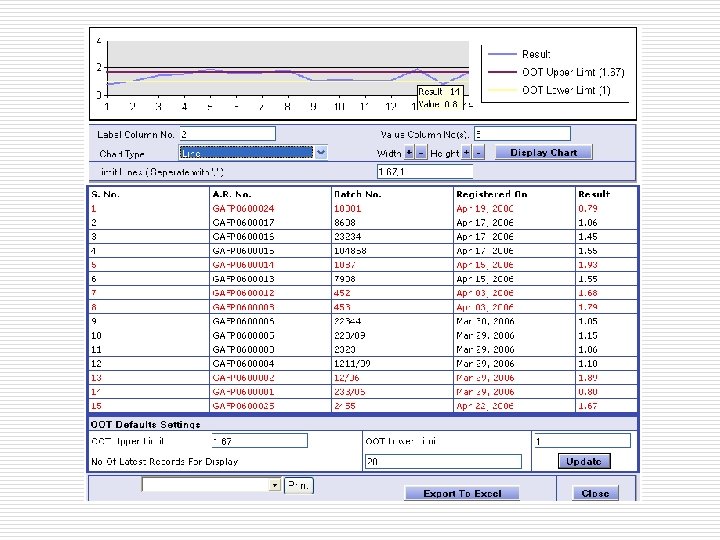720x540 pixels.
Task: Increase chart height with plus button
Action: click(x=466, y=153)
